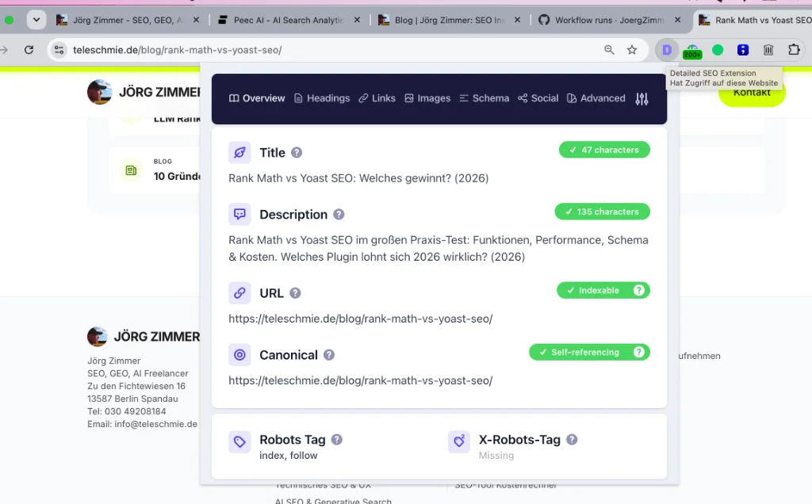Click the zoom magnifier icon in address bar

pyautogui.click(x=609, y=50)
